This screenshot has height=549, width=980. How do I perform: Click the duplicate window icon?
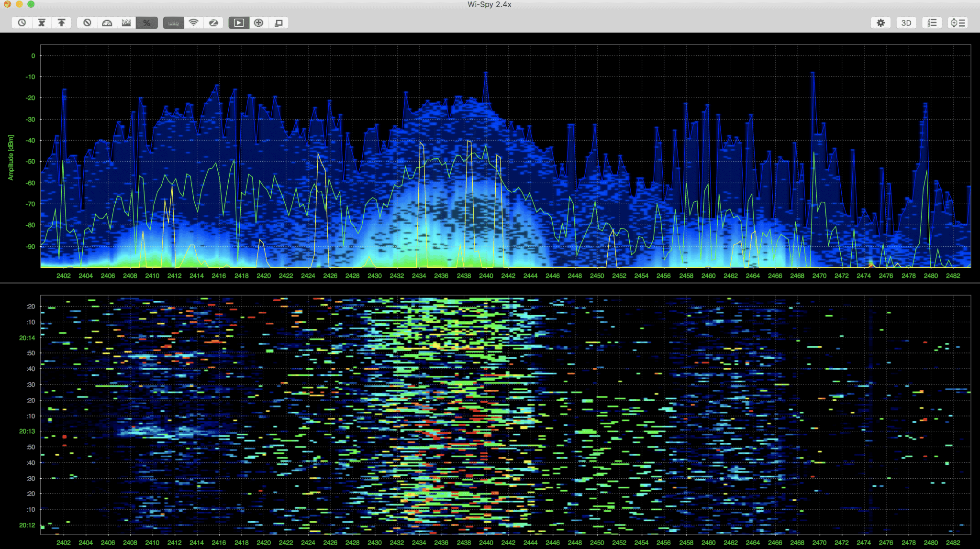pos(278,22)
